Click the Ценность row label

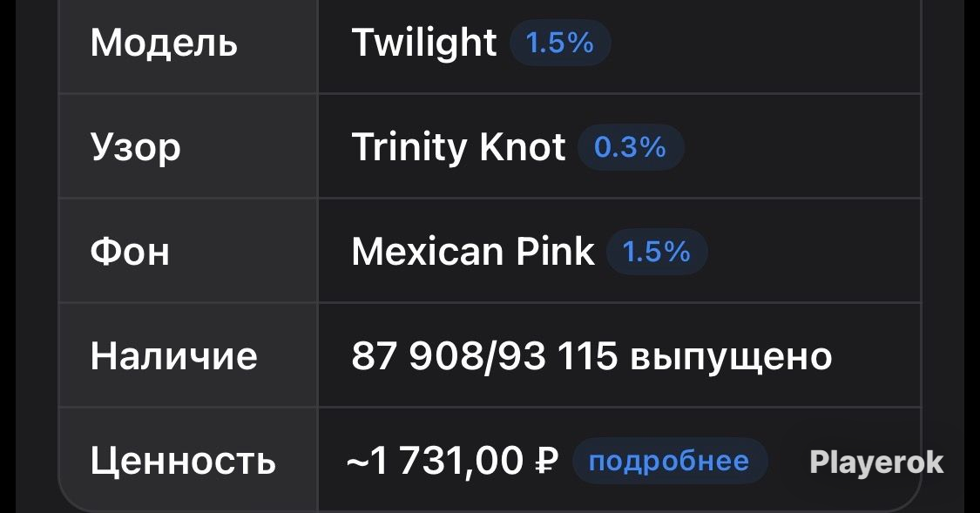tap(183, 461)
